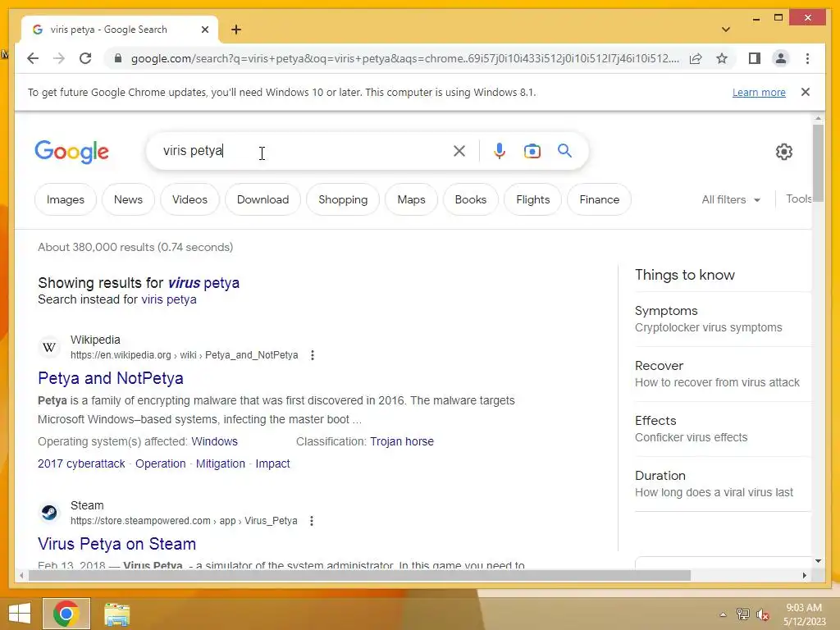
Task: Follow the Trojan horse classification link
Action: click(402, 441)
